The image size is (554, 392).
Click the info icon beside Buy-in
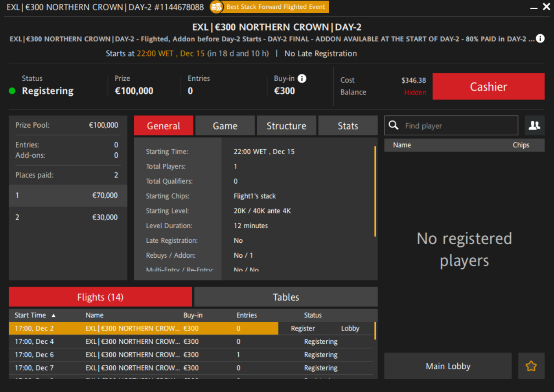pyautogui.click(x=302, y=79)
